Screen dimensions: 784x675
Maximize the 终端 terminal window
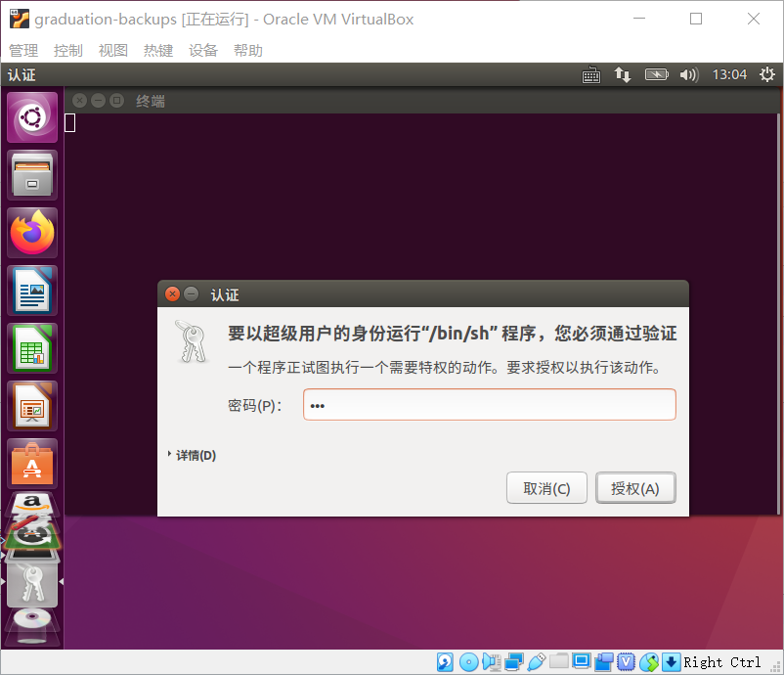116,101
